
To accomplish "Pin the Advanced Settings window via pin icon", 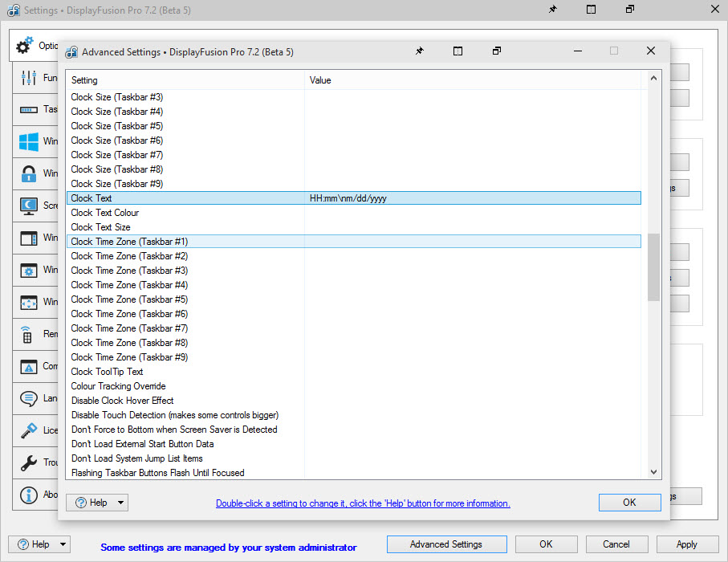I will (x=419, y=51).
